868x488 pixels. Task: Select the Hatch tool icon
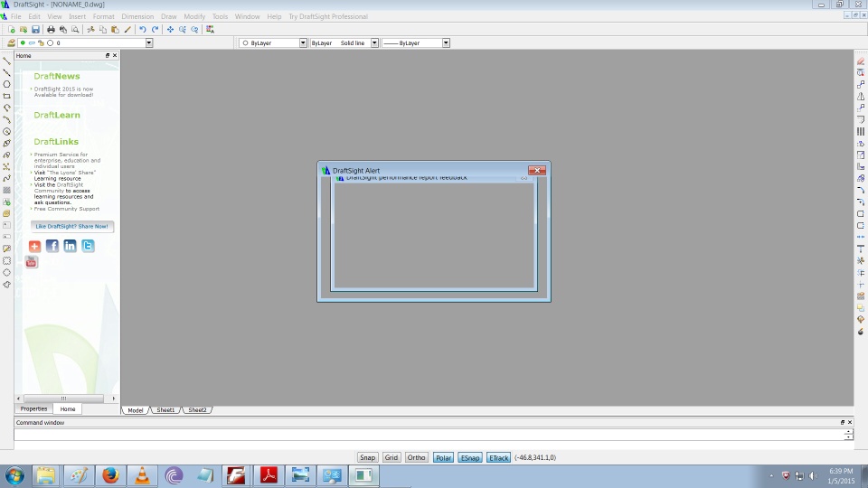6,190
